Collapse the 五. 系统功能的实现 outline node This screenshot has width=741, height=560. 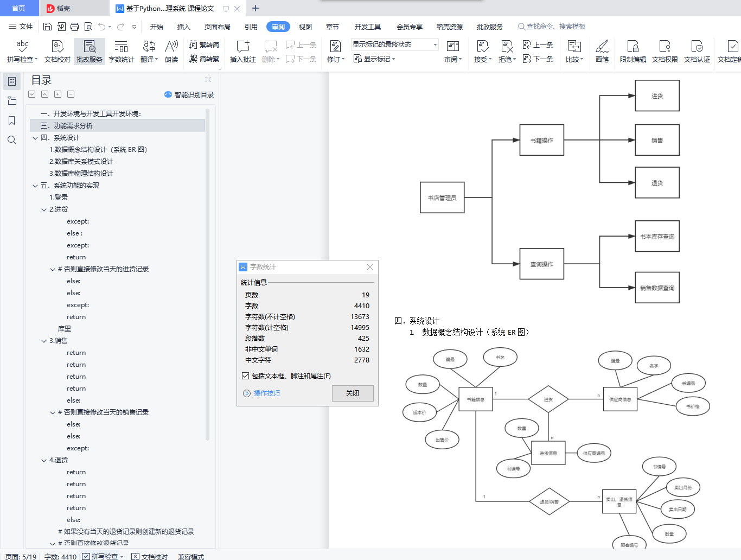(35, 186)
